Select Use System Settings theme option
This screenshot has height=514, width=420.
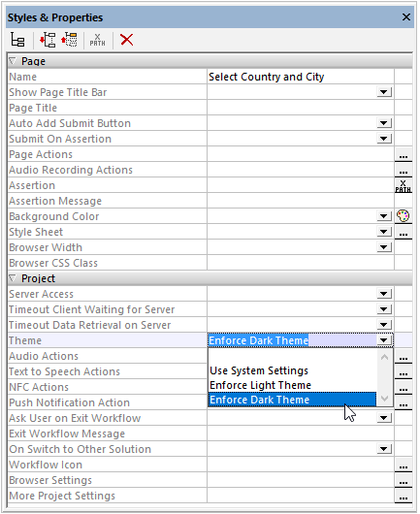pyautogui.click(x=259, y=370)
